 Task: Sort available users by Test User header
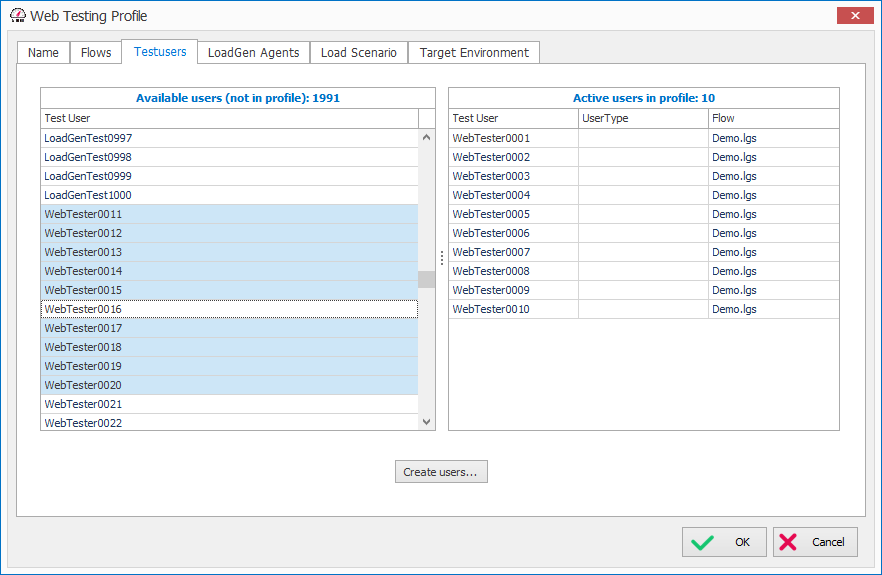coord(230,118)
